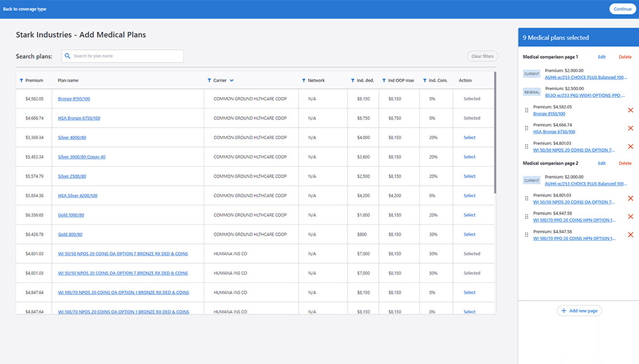Focus the search for plan name field
Viewport: 639px width, 364px height.
coord(123,56)
